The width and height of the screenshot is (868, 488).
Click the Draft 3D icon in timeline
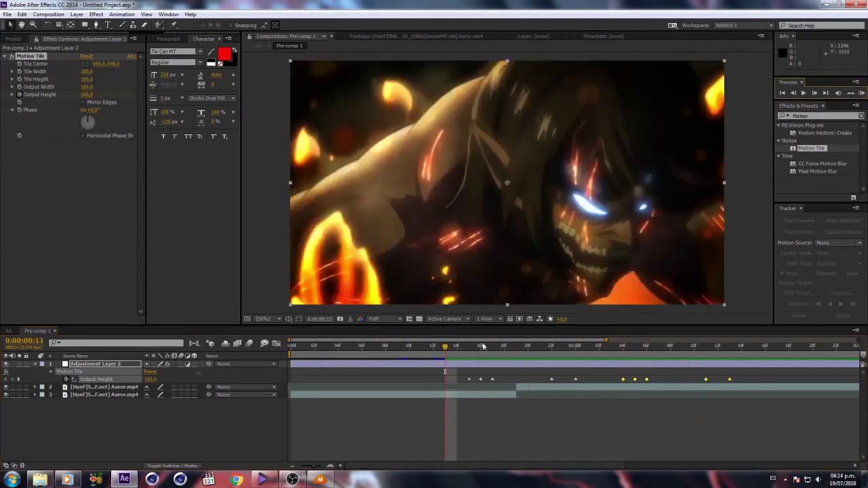[x=210, y=344]
